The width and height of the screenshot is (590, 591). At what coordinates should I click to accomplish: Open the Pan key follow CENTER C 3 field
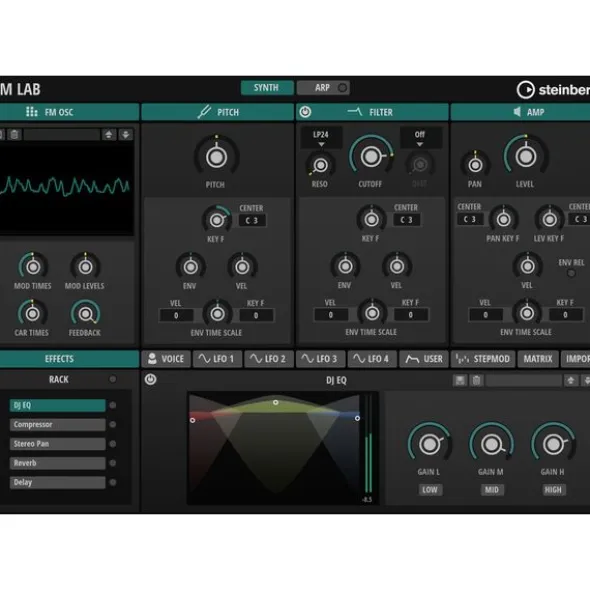coord(470,219)
